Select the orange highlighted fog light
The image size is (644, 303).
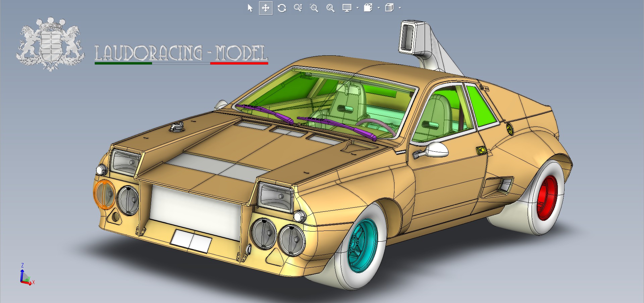pos(104,195)
